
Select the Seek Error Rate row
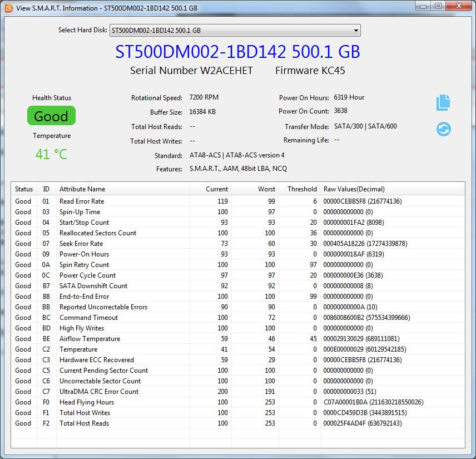pos(238,244)
